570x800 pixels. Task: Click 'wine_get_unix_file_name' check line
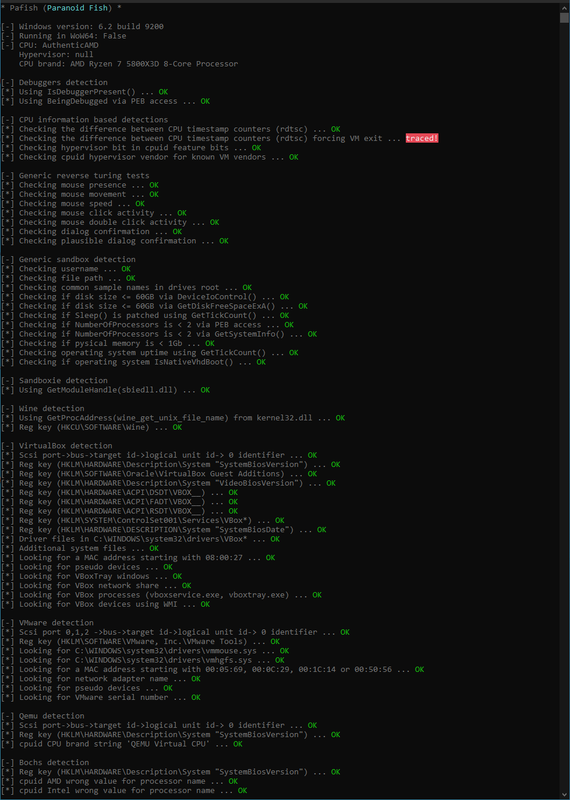pos(173,418)
